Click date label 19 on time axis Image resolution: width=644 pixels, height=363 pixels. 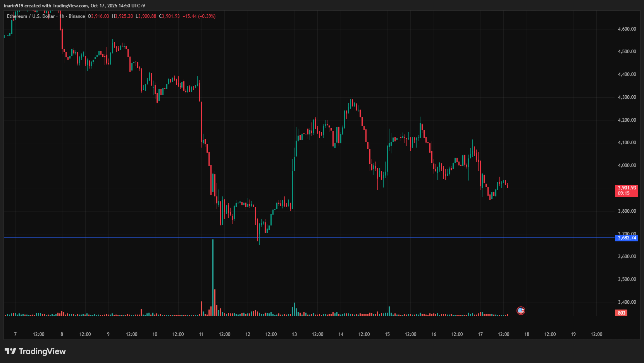click(x=573, y=334)
